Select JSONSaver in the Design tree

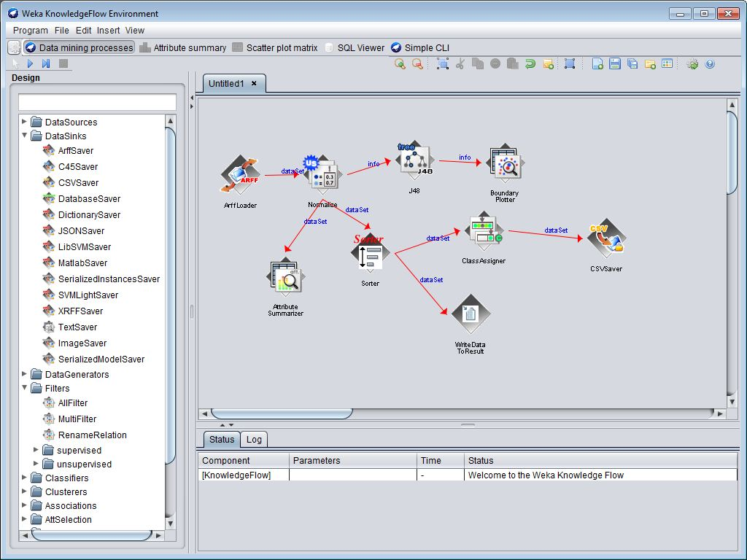coord(81,230)
